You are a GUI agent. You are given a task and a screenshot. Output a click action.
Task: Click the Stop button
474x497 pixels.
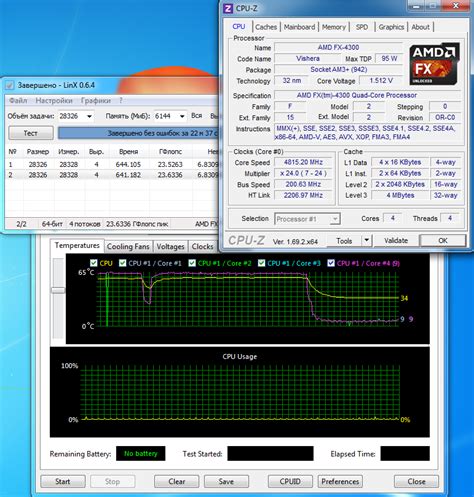coord(112,481)
